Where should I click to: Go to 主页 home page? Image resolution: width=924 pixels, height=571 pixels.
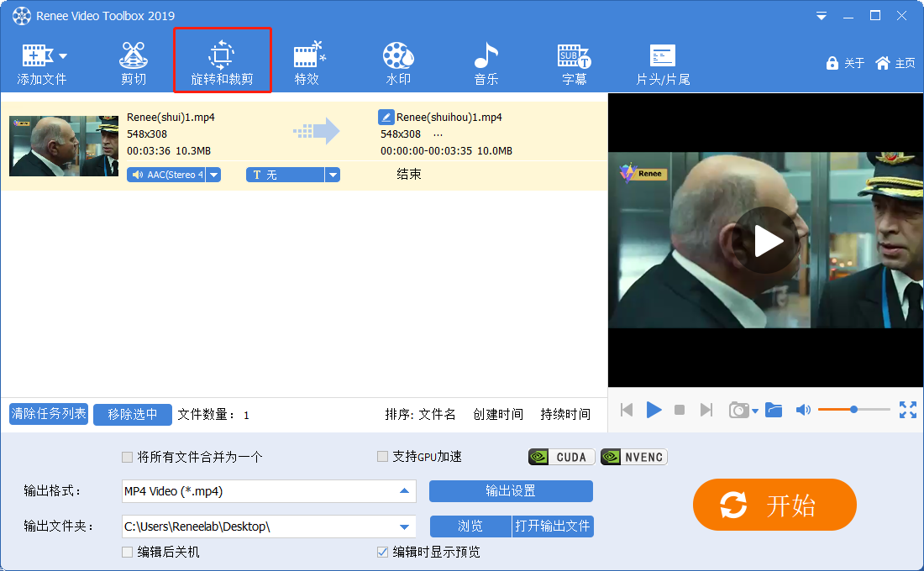[x=895, y=63]
